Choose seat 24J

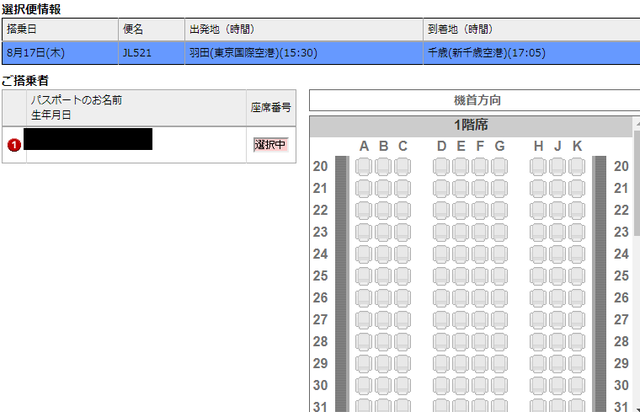point(558,254)
